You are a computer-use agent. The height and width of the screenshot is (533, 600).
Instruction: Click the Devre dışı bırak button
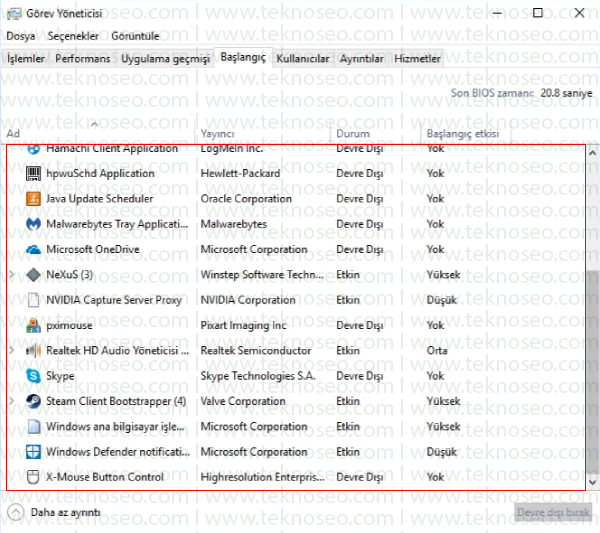click(x=553, y=512)
